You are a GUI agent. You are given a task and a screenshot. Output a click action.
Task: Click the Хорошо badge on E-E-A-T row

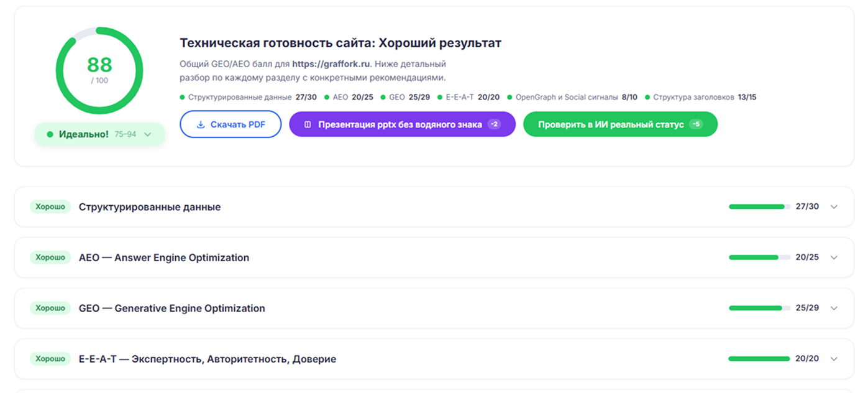tap(50, 359)
